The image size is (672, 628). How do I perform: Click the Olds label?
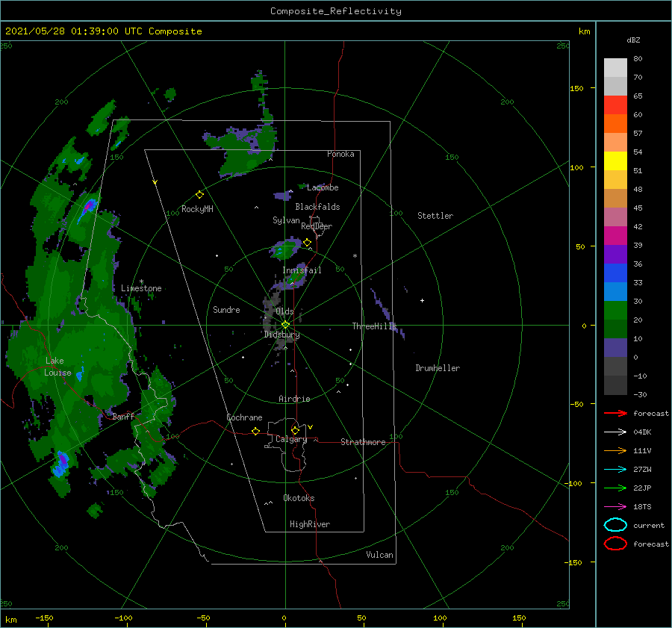pos(284,311)
